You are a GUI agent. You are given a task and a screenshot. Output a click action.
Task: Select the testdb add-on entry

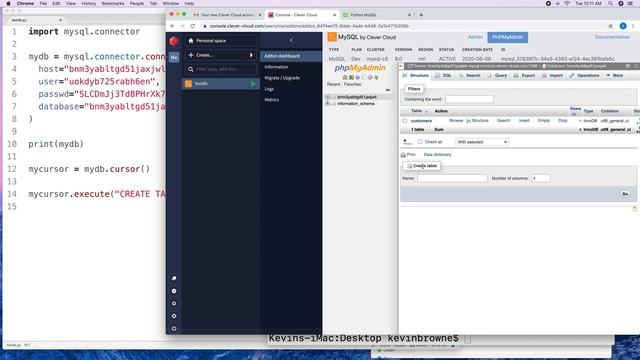(220, 84)
